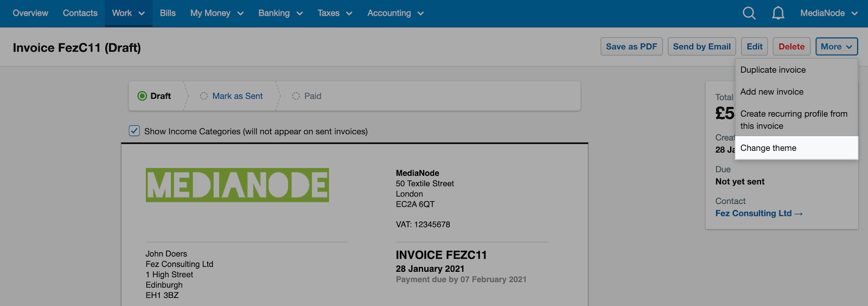Open the search magnifier icon
868x306 pixels.
[749, 13]
